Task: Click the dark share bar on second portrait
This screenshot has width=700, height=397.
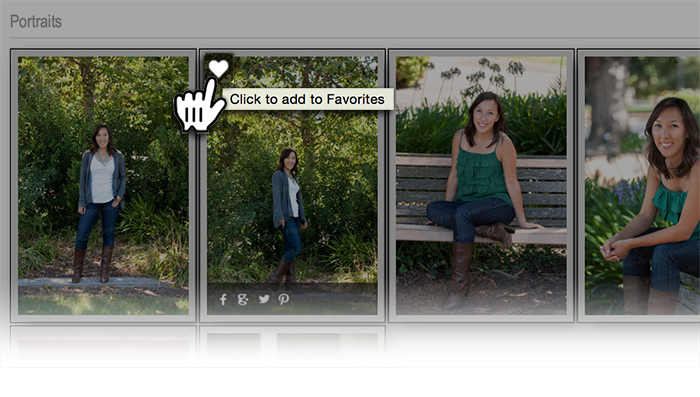Action: pos(292,299)
